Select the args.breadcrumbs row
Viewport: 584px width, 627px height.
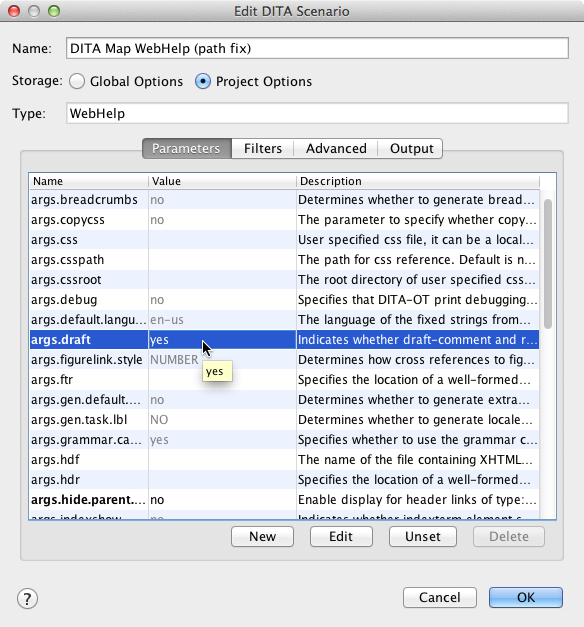(284, 200)
